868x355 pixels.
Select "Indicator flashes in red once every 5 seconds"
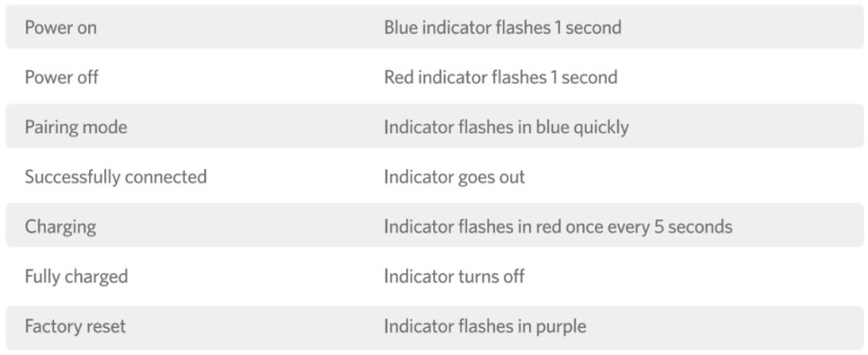[x=558, y=227]
